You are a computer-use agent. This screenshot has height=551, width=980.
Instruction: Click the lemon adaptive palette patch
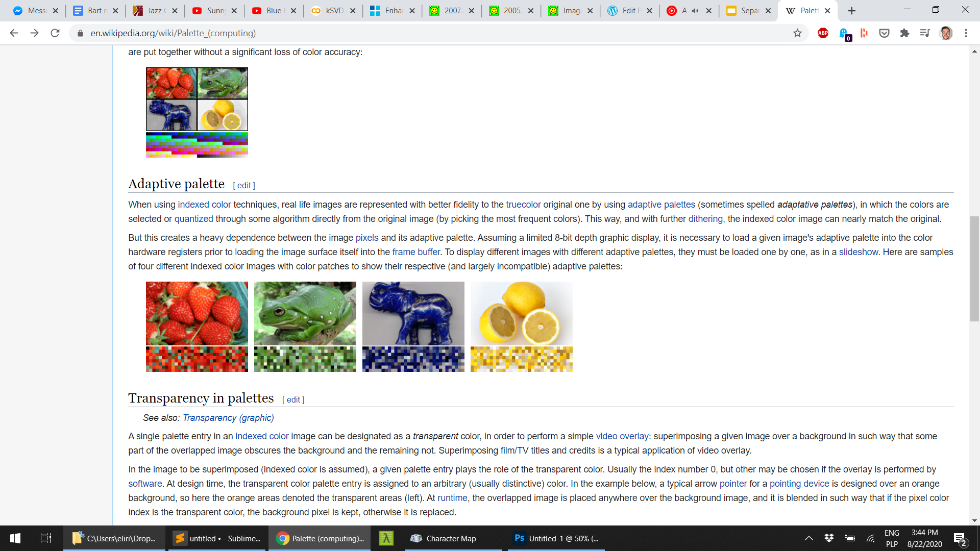point(521,359)
